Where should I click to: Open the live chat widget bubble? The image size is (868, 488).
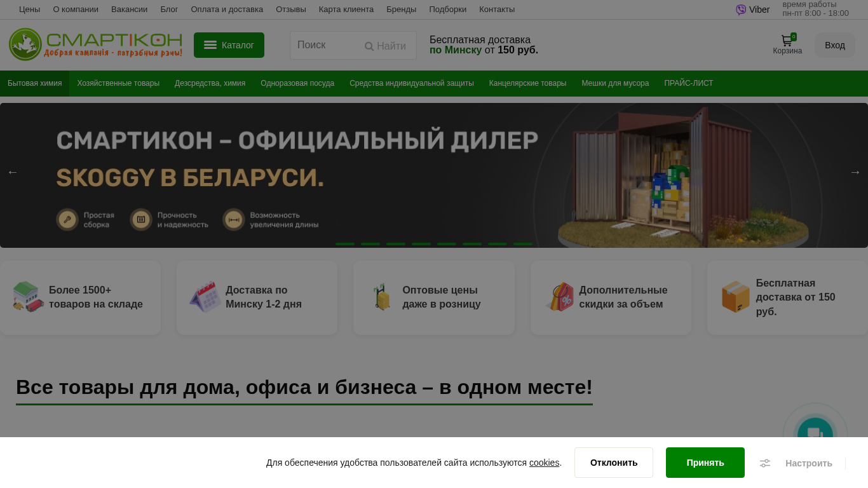pyautogui.click(x=815, y=434)
